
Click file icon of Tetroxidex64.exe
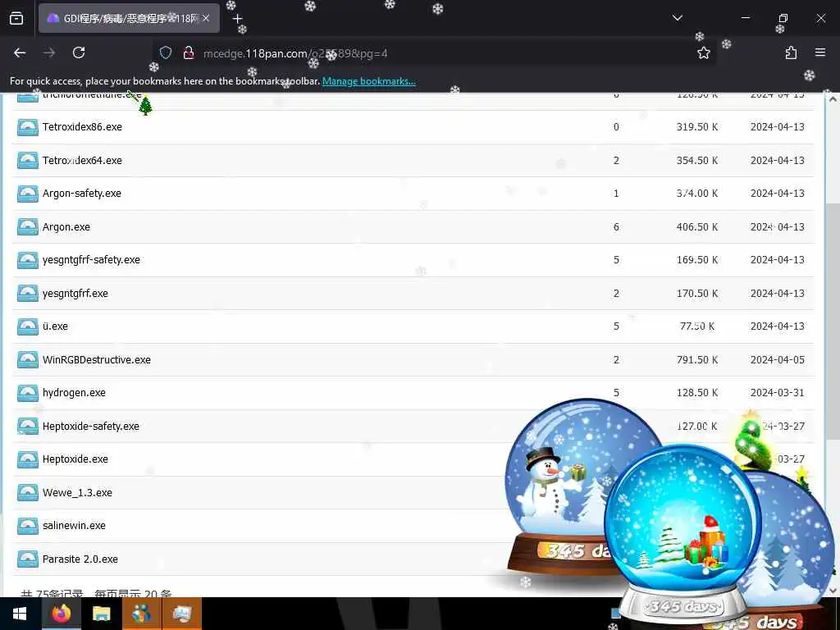coord(27,161)
